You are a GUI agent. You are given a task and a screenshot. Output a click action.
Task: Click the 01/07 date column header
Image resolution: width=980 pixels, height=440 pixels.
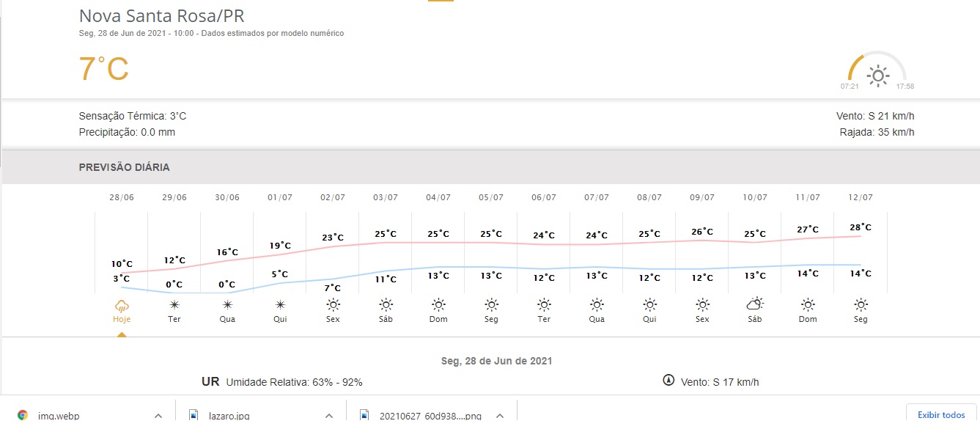tap(280, 197)
